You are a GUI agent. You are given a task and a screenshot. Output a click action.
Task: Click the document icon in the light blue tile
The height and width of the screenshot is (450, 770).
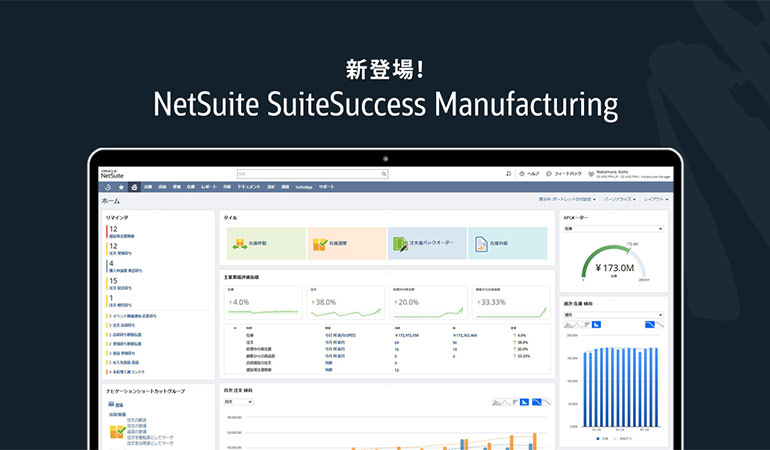tap(481, 244)
